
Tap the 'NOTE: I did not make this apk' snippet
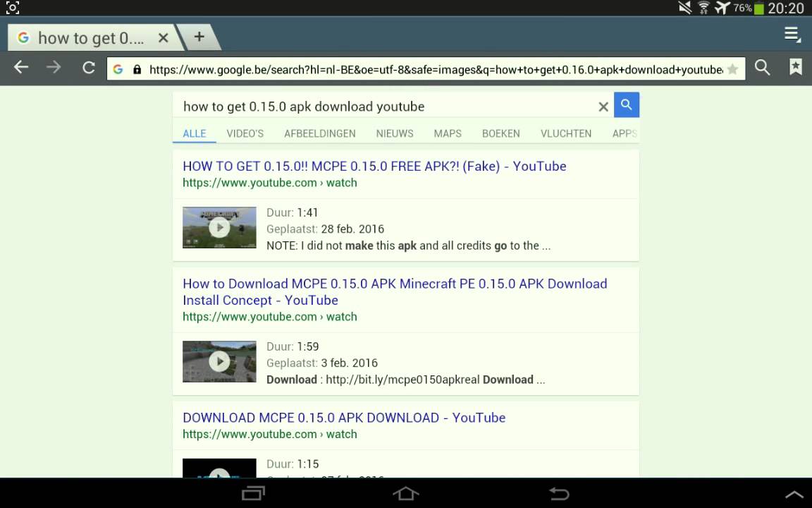[408, 246]
